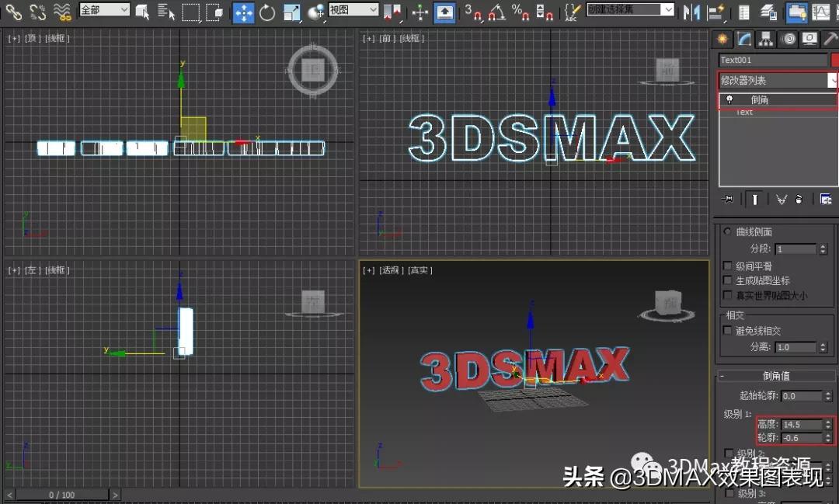Enable the 级别 3 checkbox
This screenshot has height=504, width=839.
(x=729, y=493)
